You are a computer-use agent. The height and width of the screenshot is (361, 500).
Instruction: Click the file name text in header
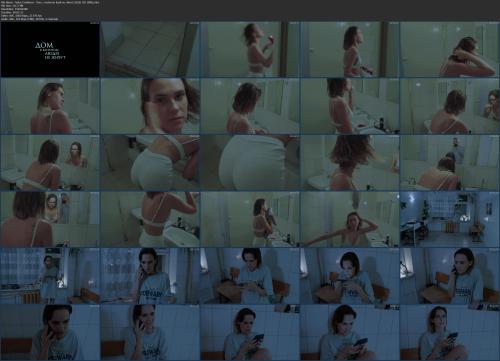50,2
